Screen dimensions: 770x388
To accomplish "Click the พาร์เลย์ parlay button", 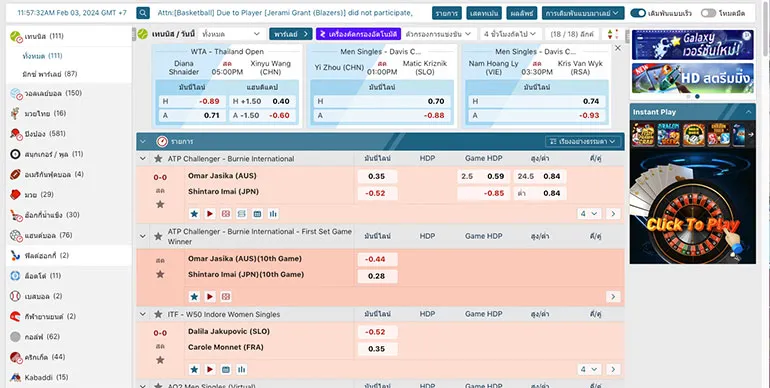I will 291,34.
